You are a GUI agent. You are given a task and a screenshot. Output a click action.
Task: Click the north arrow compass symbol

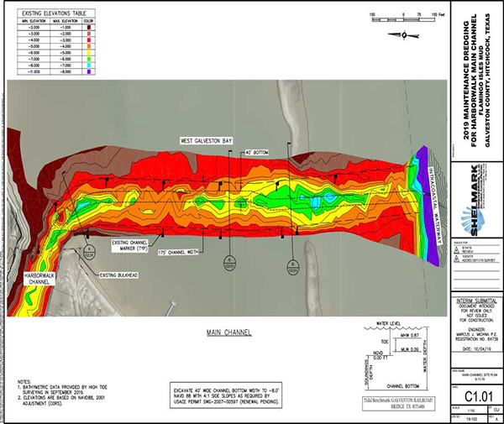tap(407, 34)
